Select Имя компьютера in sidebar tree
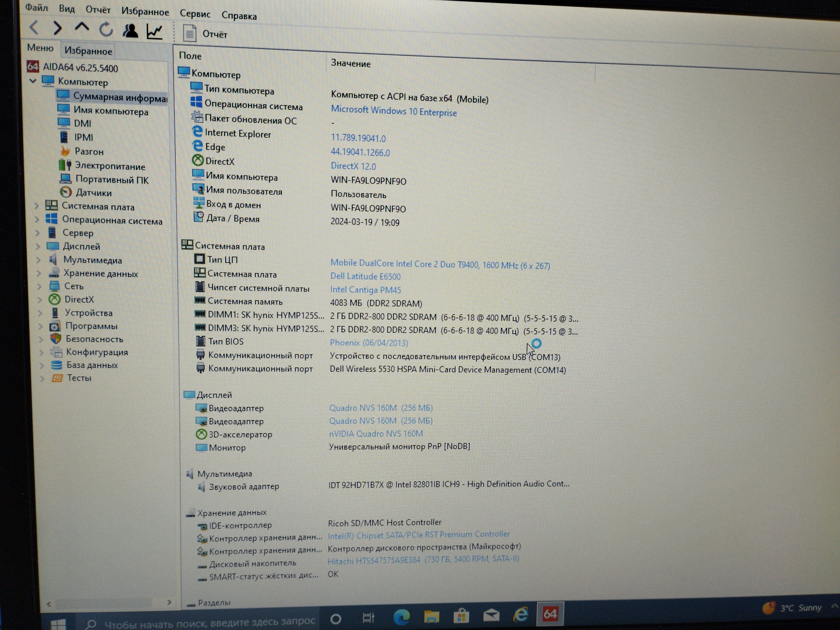Image resolution: width=840 pixels, height=630 pixels. click(x=103, y=110)
